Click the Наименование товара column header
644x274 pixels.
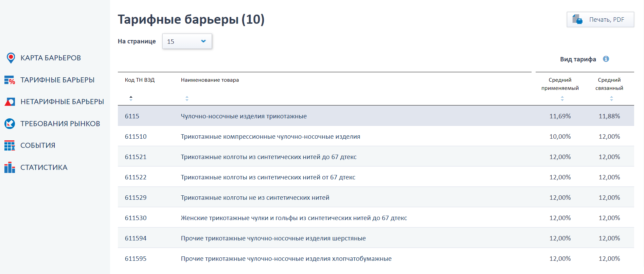(x=210, y=80)
